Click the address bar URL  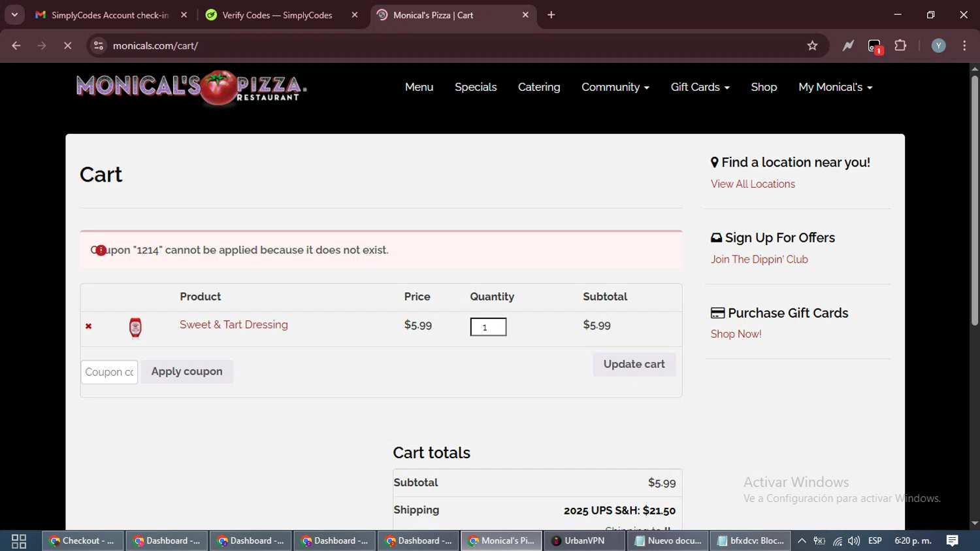(x=155, y=46)
